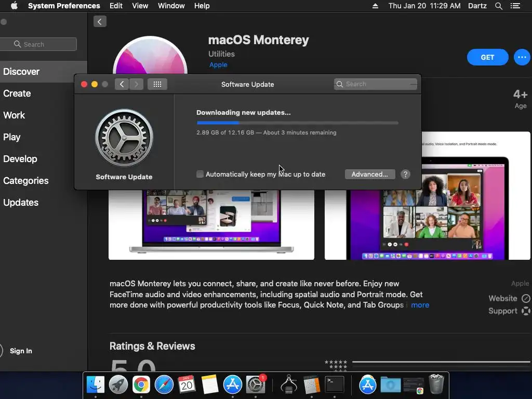This screenshot has width=532, height=399.
Task: Open System Preferences with red badge in dock
Action: 256,385
